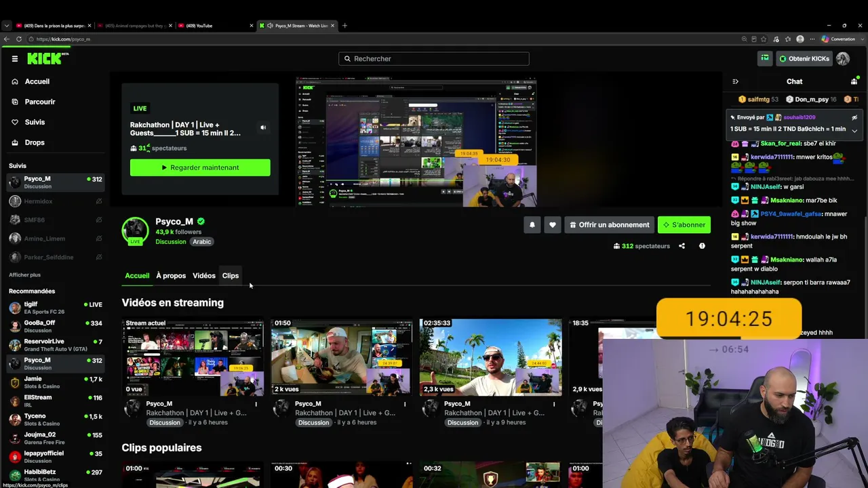
Task: Open options menu for the third video card
Action: 554,404
